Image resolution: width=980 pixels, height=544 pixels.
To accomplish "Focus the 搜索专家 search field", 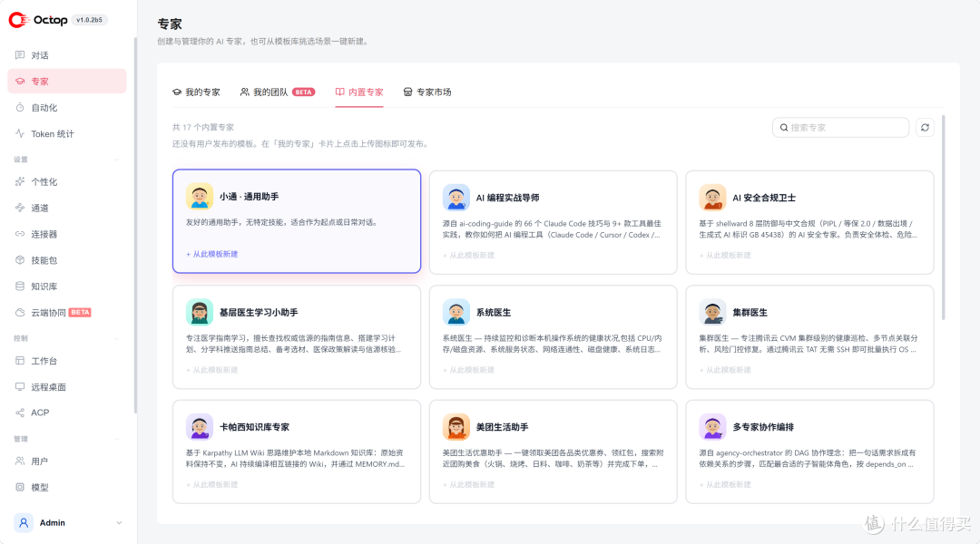I will (840, 128).
